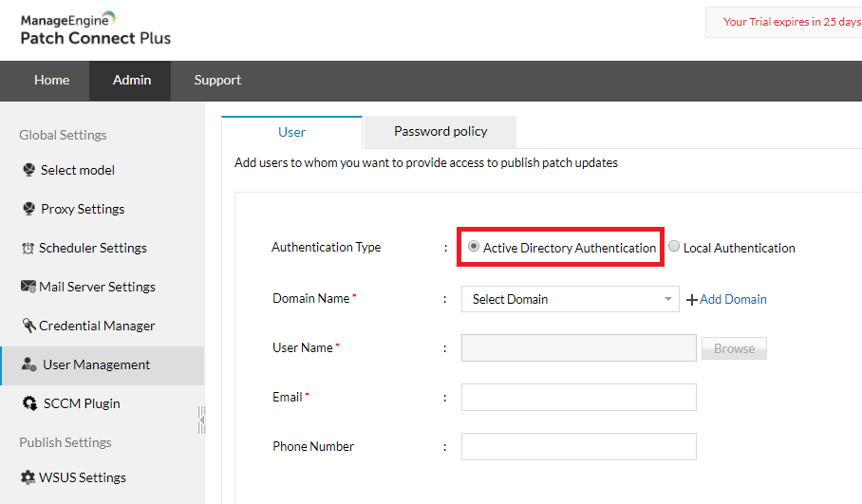This screenshot has width=862, height=504.
Task: Click the WSUS Settings gear icon
Action: click(x=28, y=477)
